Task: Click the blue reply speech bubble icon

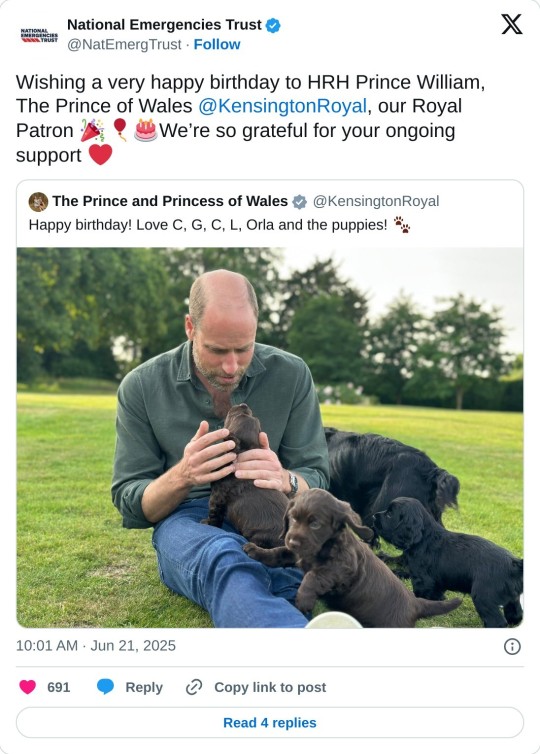Action: [x=105, y=687]
